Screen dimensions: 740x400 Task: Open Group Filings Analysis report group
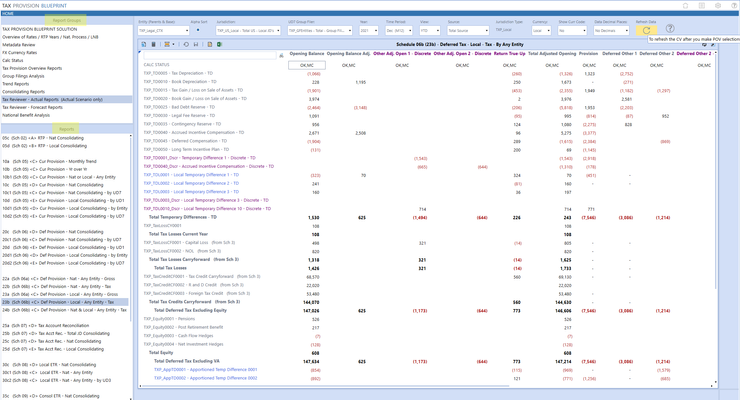coord(24,76)
